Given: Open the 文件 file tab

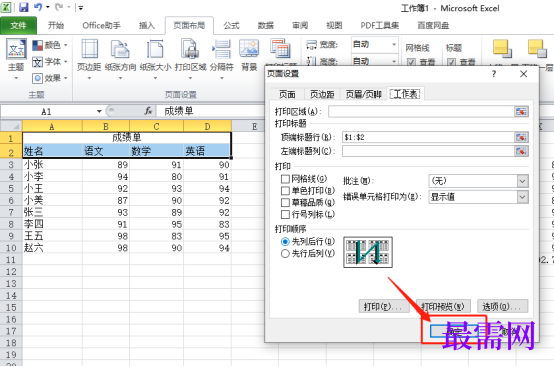Looking at the screenshot, I should tap(18, 25).
